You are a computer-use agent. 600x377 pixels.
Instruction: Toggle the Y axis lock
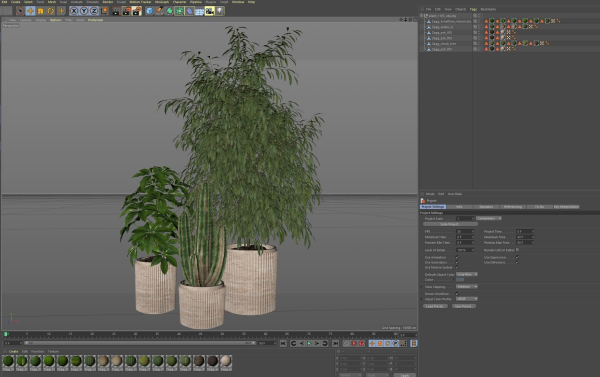[x=84, y=11]
